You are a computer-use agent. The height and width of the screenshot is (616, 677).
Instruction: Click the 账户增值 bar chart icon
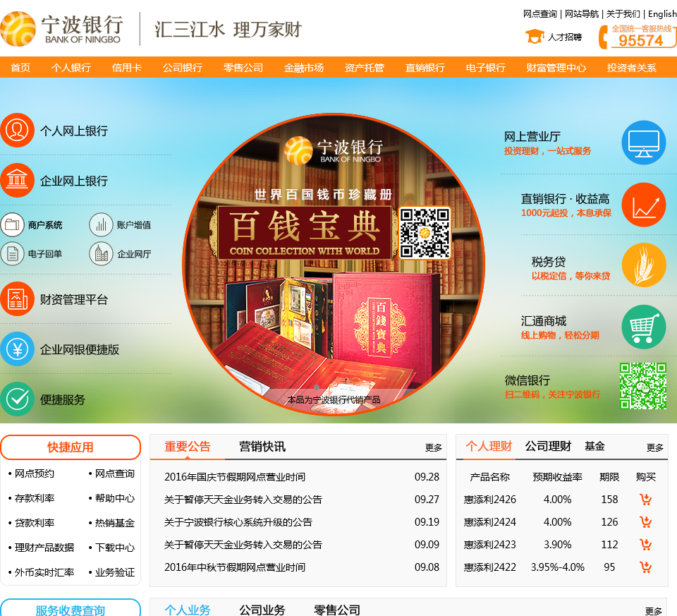(101, 224)
